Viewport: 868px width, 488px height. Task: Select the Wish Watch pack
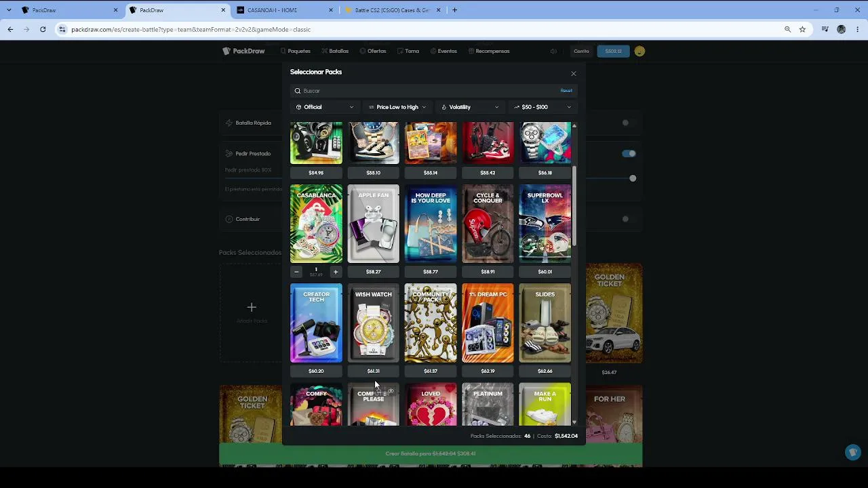pos(374,323)
